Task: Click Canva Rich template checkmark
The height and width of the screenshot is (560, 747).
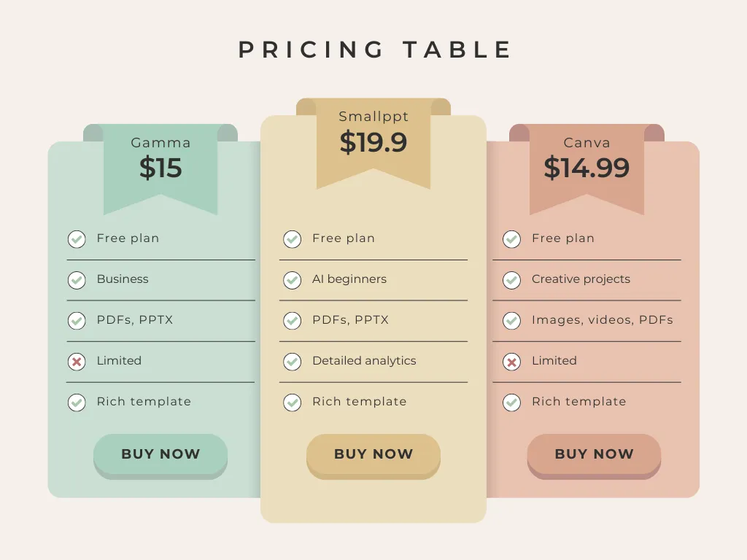Action: (x=511, y=402)
